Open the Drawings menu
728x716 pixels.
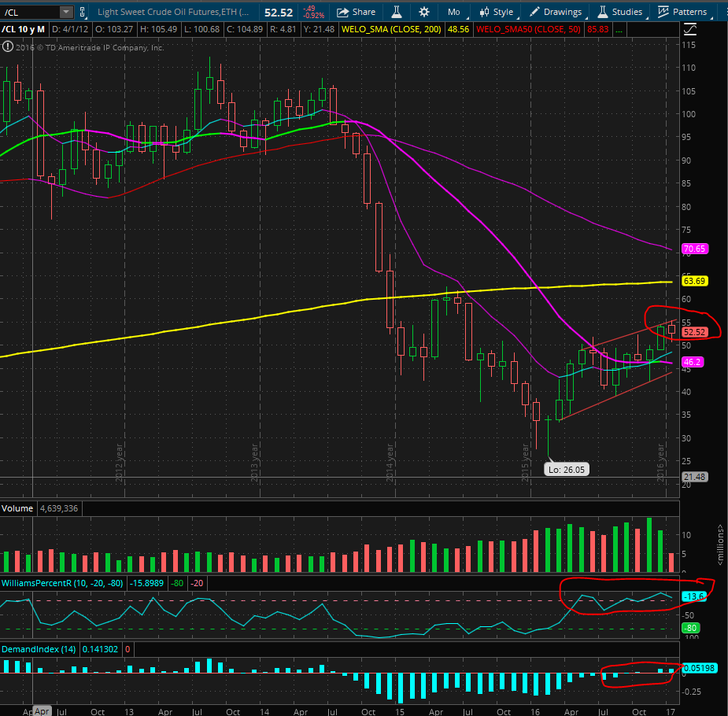556,12
